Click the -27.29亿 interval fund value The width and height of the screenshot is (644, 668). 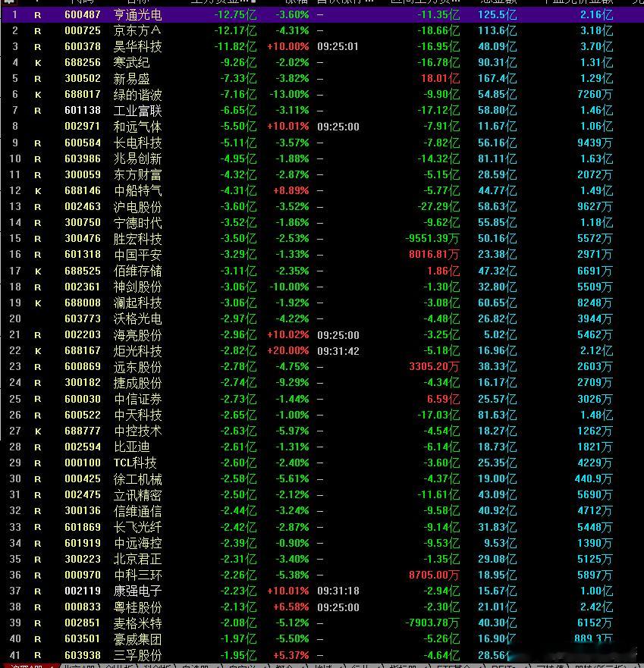(x=438, y=207)
